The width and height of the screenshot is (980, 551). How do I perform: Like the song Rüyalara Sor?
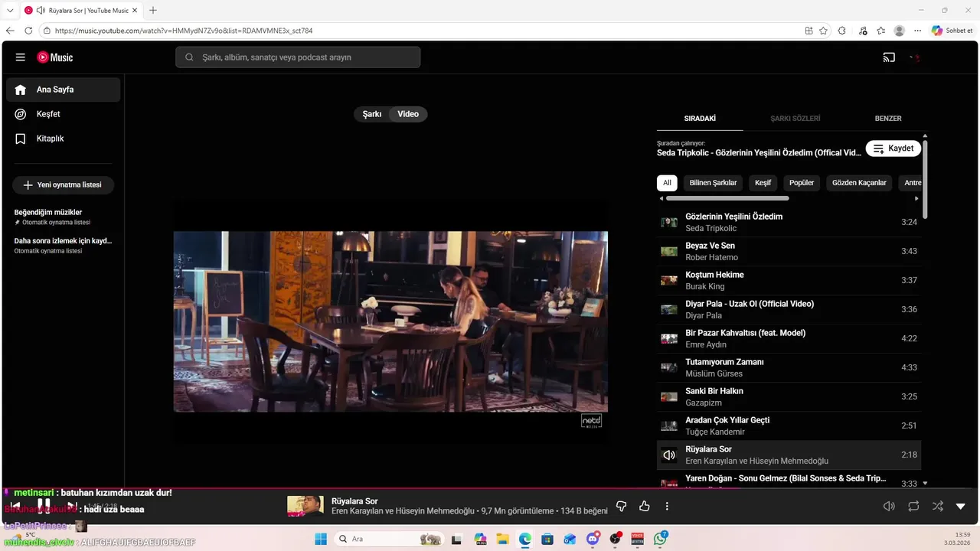point(644,506)
